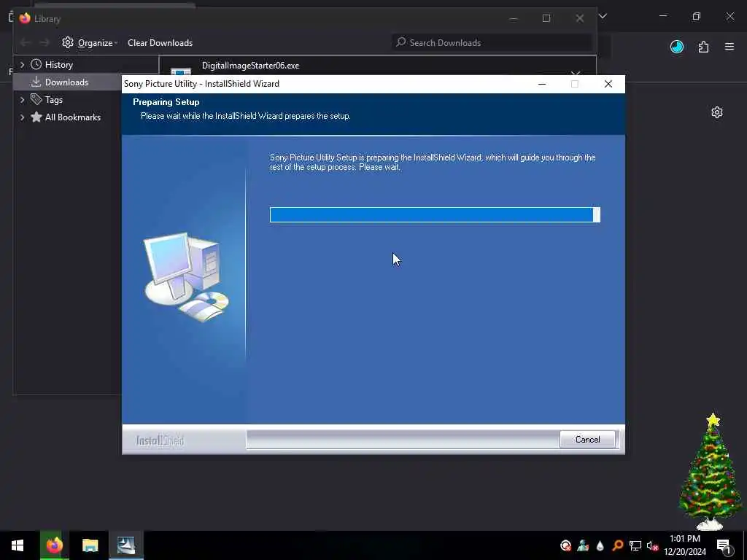
Task: Click the Library window back arrow
Action: [x=26, y=43]
